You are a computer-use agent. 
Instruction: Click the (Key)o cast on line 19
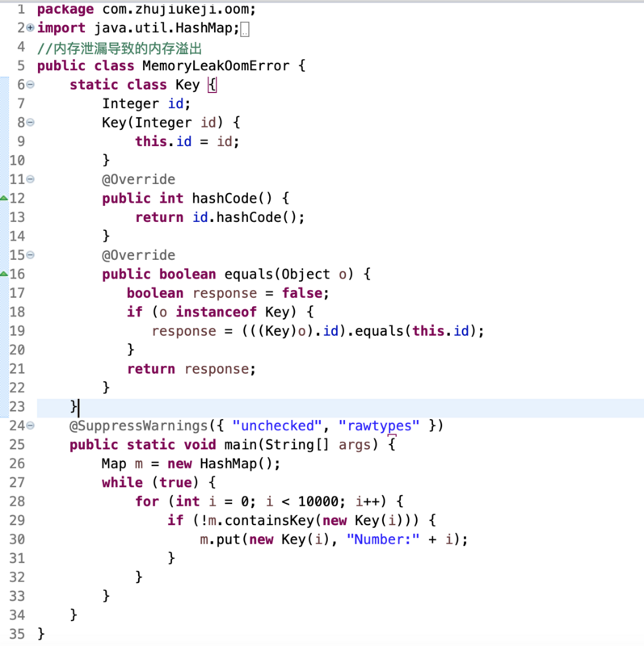coord(281,331)
